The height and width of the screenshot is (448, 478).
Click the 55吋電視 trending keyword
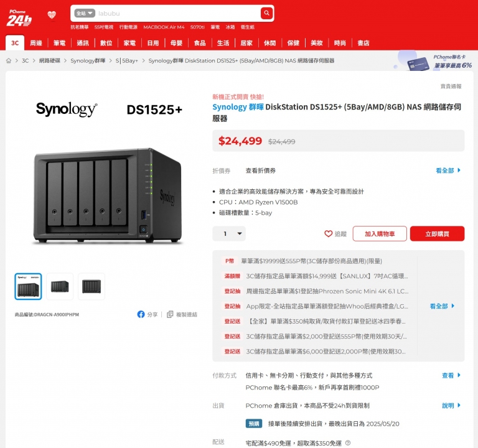click(x=104, y=27)
